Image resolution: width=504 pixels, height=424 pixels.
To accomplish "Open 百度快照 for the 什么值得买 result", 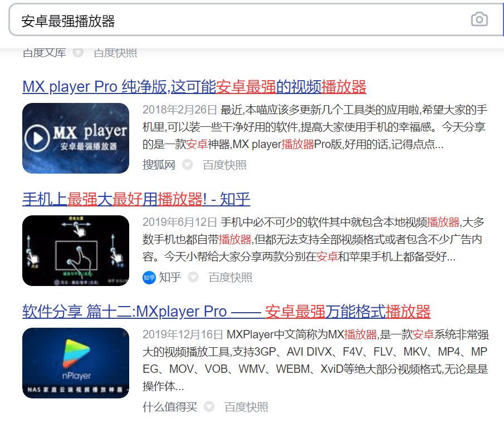I will click(246, 407).
